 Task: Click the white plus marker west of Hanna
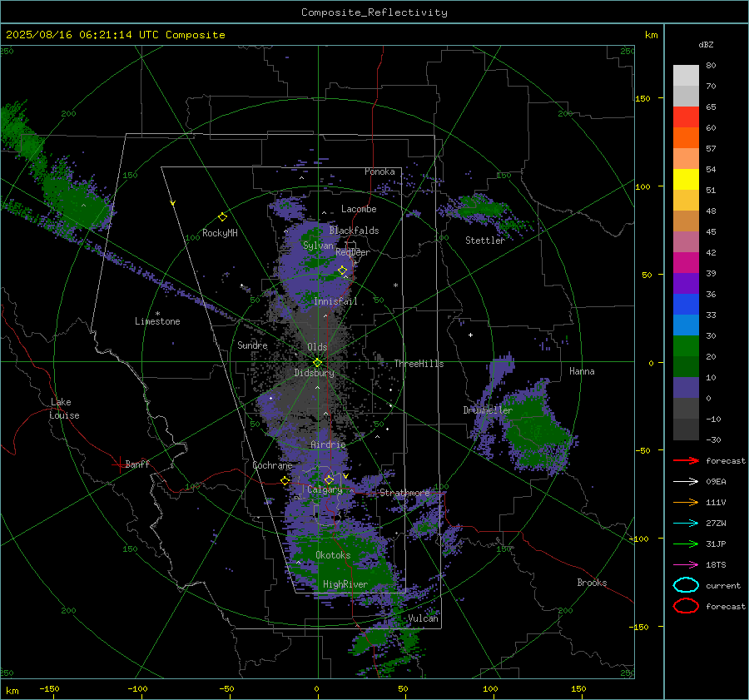click(470, 335)
